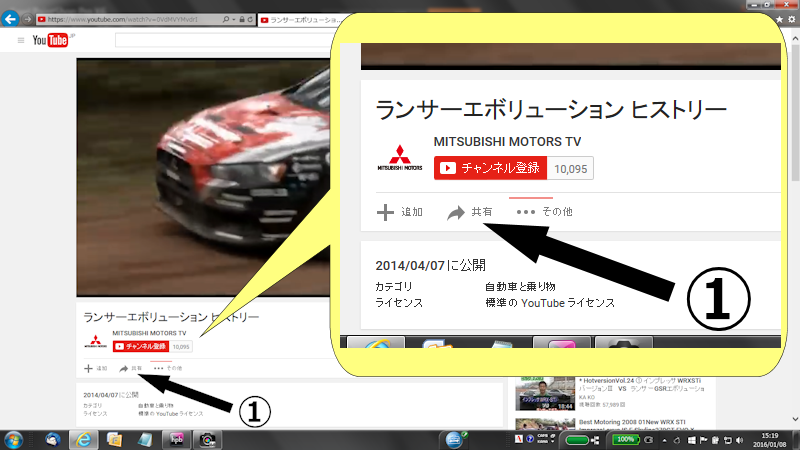Viewport: 800px width, 450px height.
Task: Click the Mitsubishi channel logo on the unmagnified page
Action: click(95, 341)
